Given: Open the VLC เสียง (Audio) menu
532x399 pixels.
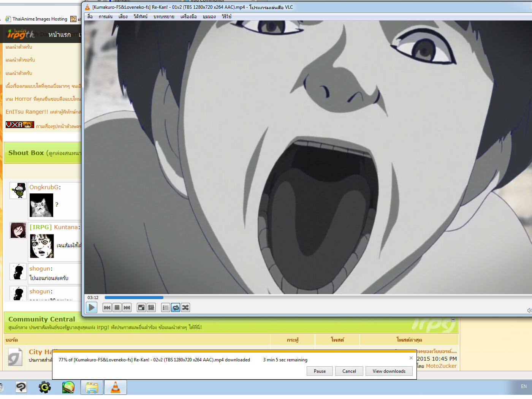Looking at the screenshot, I should pos(123,17).
